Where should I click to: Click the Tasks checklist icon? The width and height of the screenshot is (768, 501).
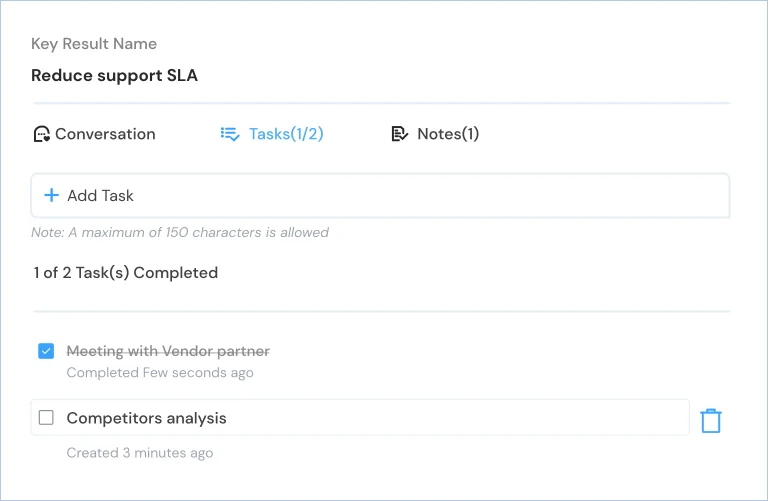pos(230,134)
